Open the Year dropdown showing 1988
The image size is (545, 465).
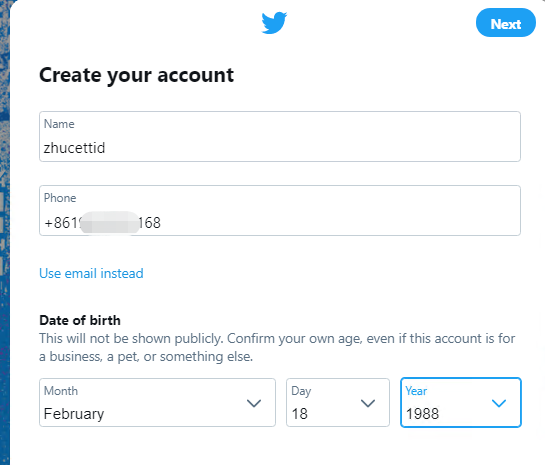461,402
